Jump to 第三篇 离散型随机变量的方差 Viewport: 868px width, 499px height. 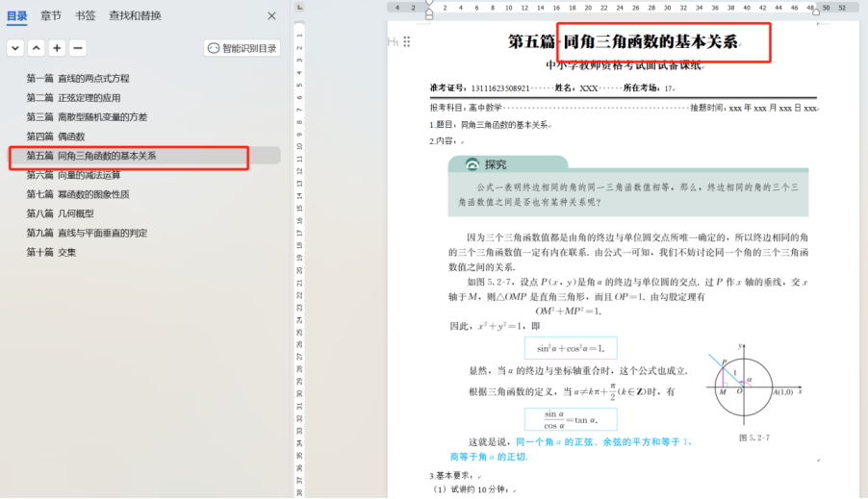click(x=87, y=116)
